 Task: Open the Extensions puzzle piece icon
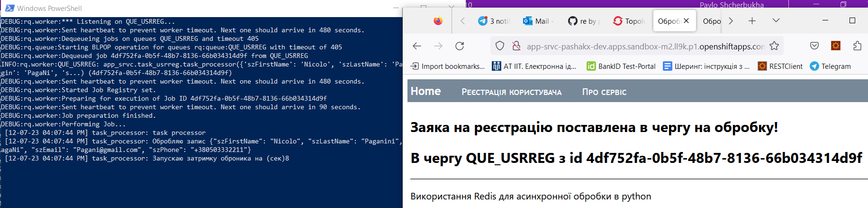tap(857, 46)
